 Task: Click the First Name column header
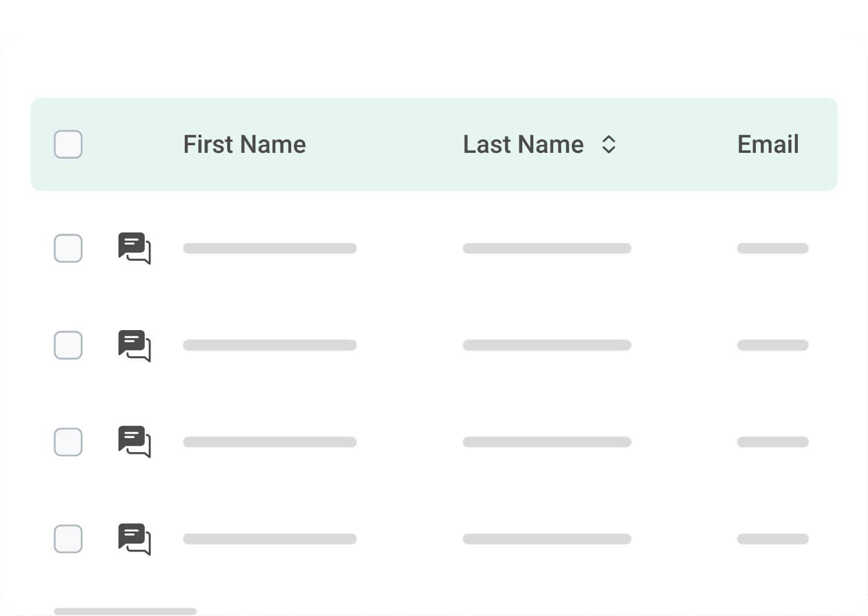(x=244, y=144)
